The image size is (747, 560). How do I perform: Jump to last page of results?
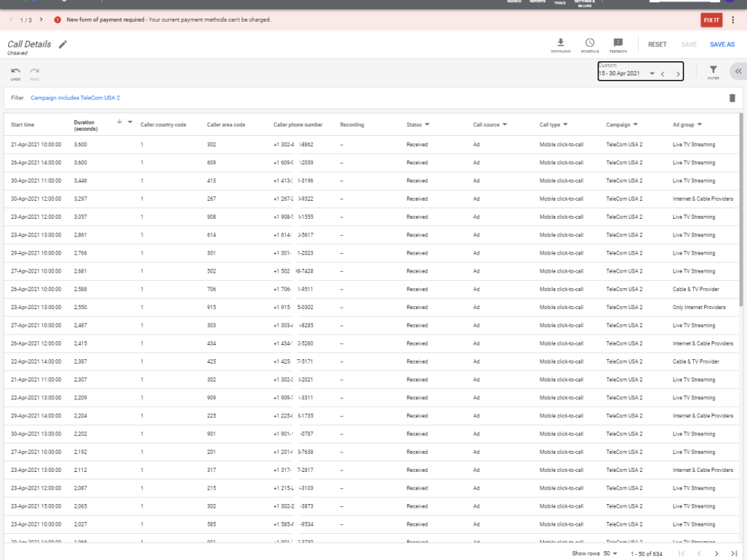[x=734, y=553]
